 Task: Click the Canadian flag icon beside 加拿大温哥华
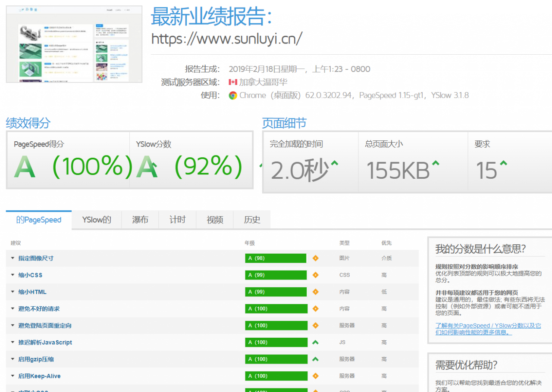pos(233,82)
